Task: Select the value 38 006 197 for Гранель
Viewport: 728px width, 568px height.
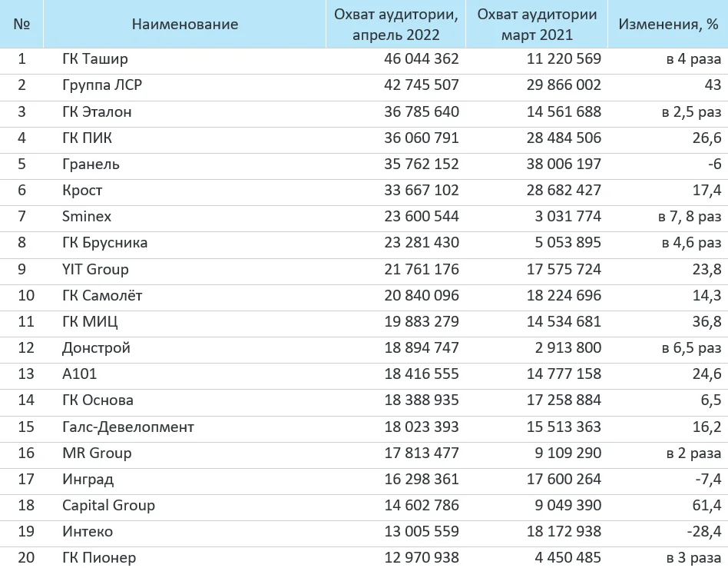Action: (564, 164)
